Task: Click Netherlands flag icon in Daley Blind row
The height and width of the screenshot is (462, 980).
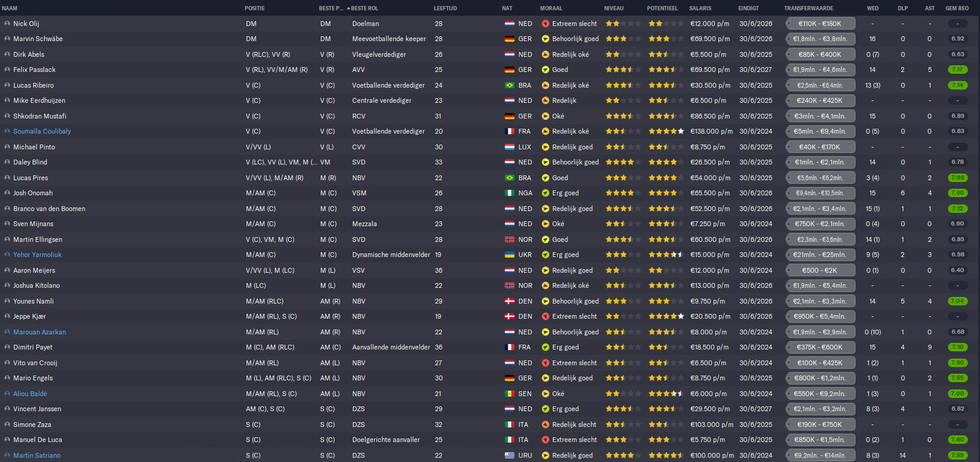Action: (x=509, y=162)
